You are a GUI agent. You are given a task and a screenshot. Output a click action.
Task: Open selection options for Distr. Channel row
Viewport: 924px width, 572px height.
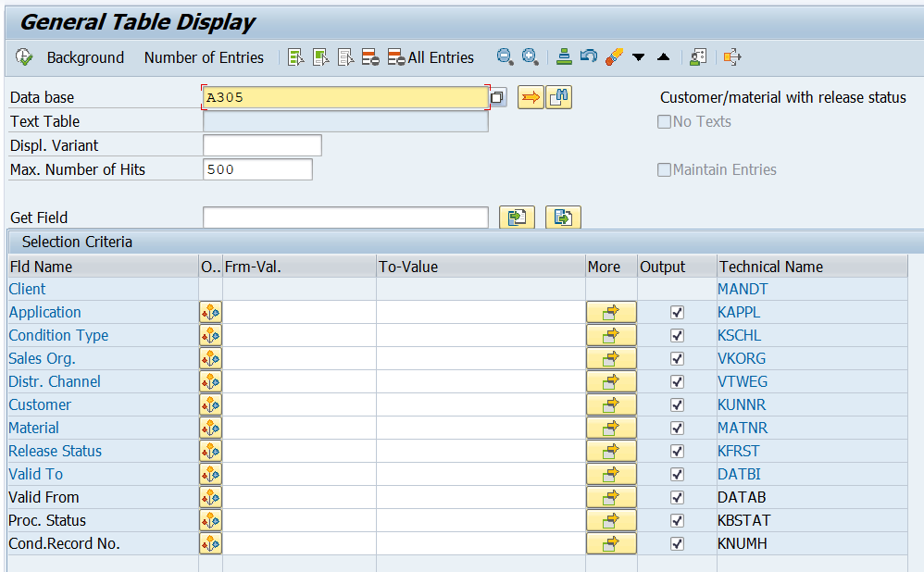coord(210,381)
